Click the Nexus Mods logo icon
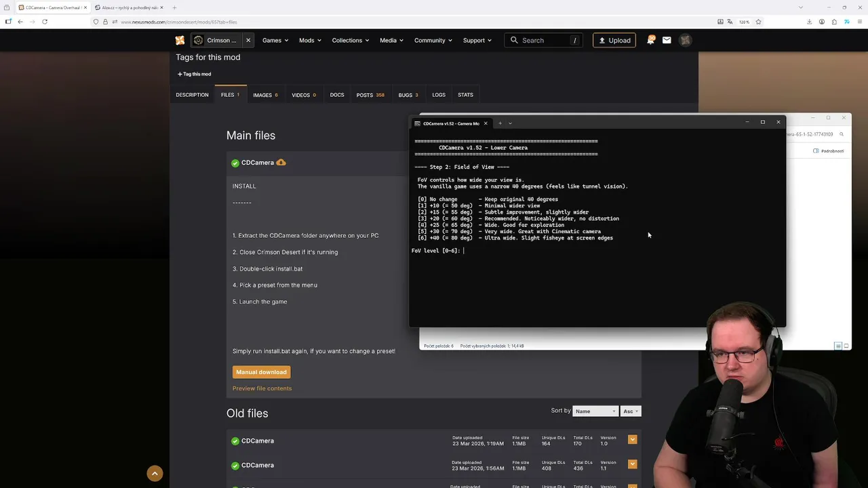Image resolution: width=868 pixels, height=488 pixels. pos(180,40)
